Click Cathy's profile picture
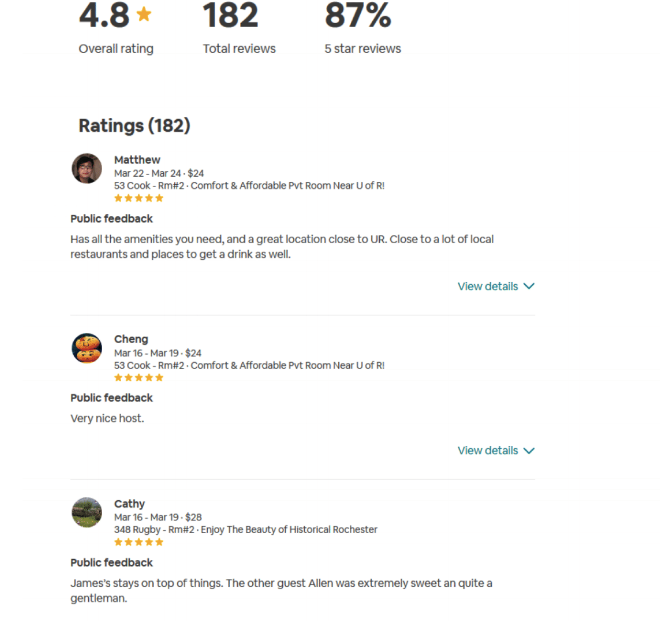This screenshot has width=660, height=621. click(87, 513)
